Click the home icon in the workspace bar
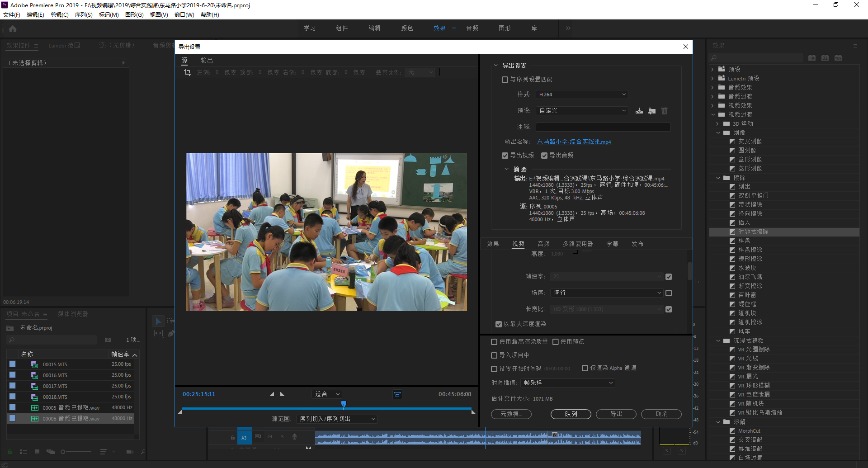The height and width of the screenshot is (468, 868). (x=13, y=29)
